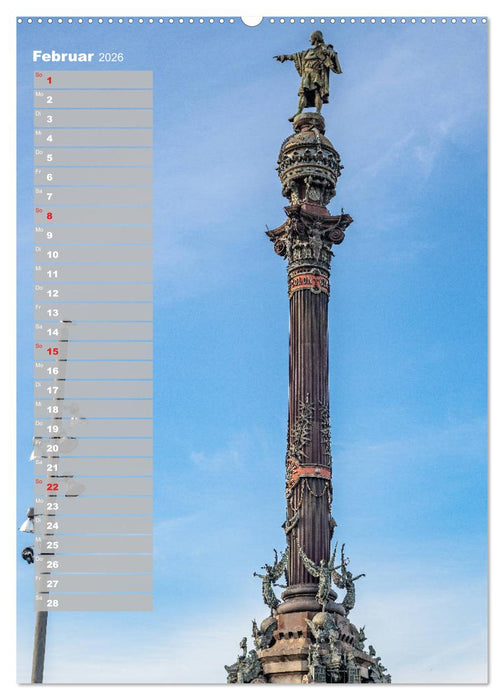This screenshot has width=504, height=700.
Task: Select the date row 21
Action: 93,467
